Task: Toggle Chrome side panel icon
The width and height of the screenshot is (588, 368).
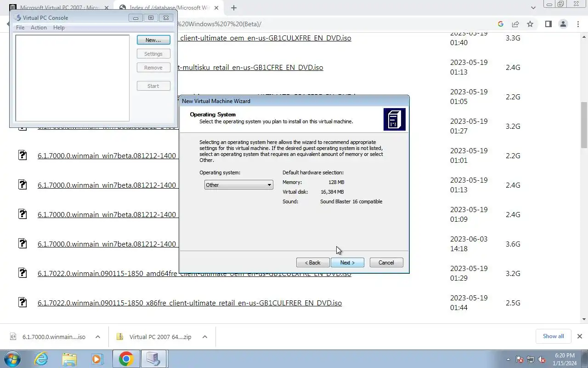Action: pyautogui.click(x=548, y=24)
